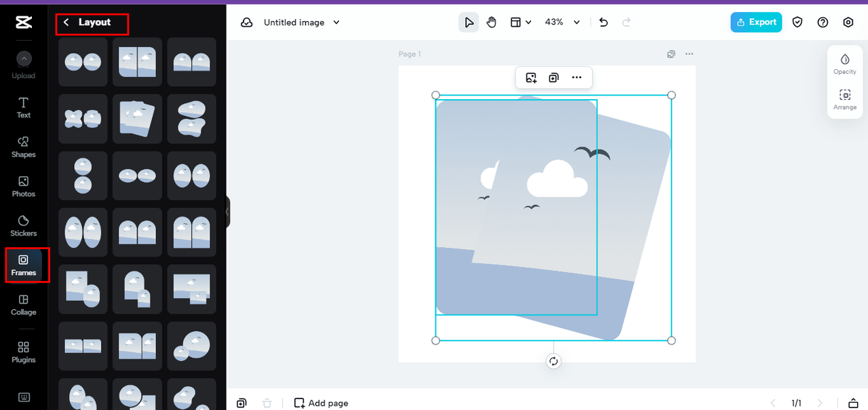Click the trash delete page icon

pyautogui.click(x=267, y=403)
